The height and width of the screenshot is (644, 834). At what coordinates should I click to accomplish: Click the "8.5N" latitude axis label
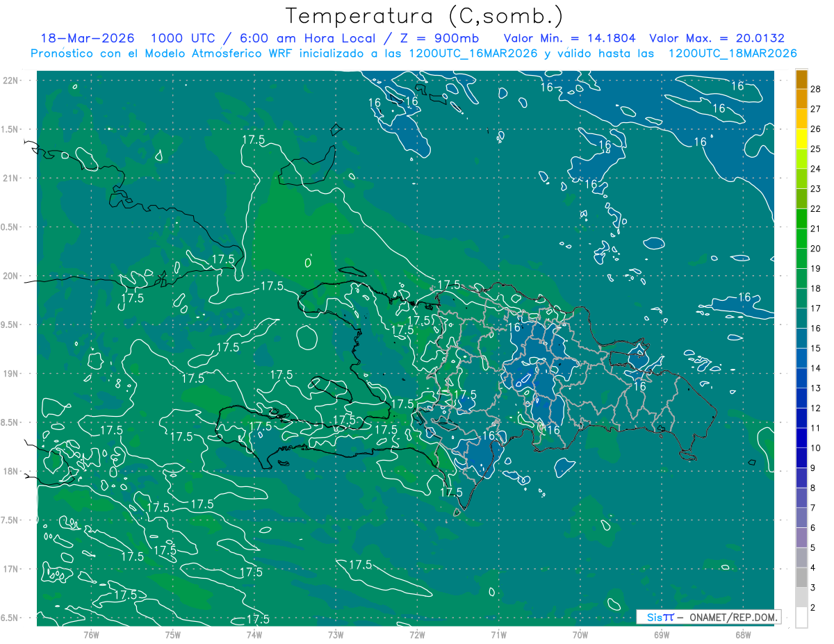coord(10,422)
